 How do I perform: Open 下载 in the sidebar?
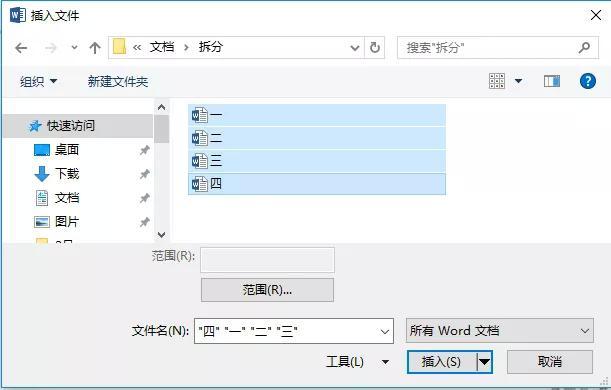point(67,173)
